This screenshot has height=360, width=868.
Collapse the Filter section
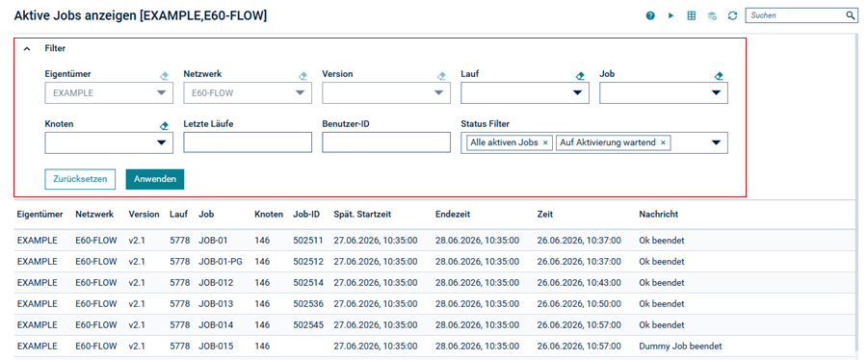coord(26,49)
